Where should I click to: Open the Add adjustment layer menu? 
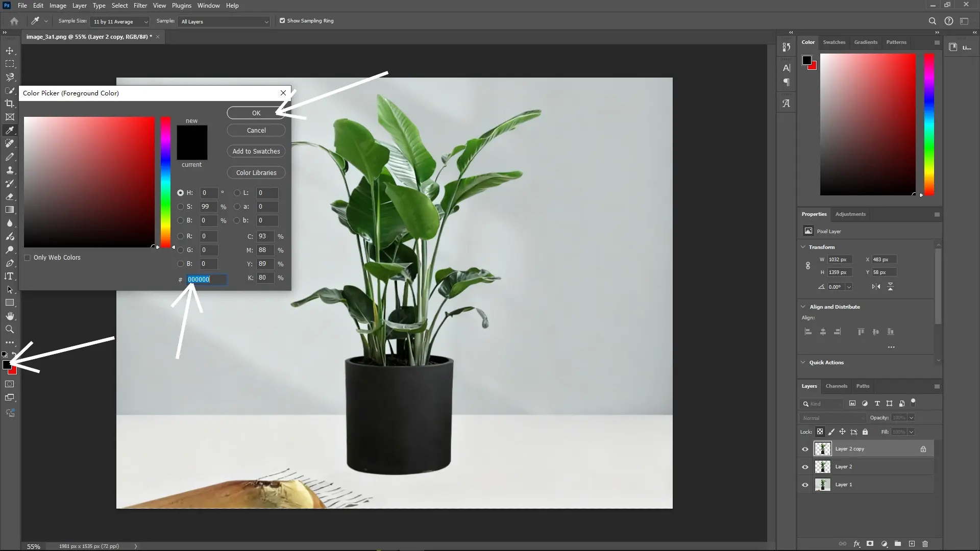coord(884,544)
